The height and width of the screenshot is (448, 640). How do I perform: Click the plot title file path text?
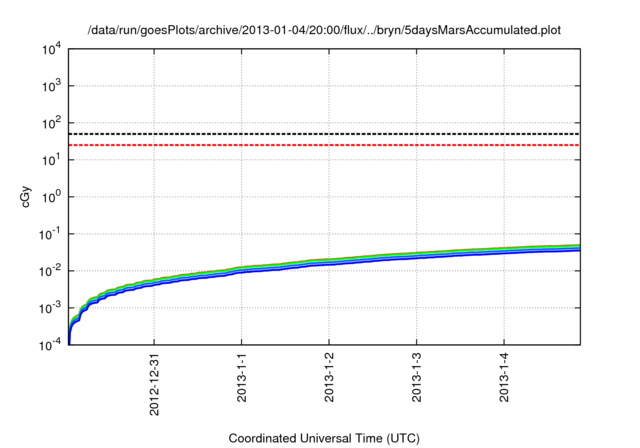324,31
